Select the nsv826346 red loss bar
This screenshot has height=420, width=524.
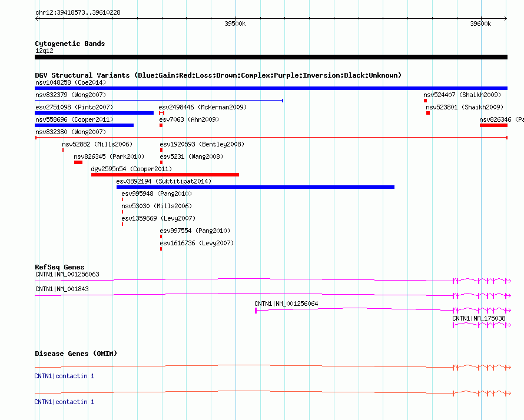(493, 125)
